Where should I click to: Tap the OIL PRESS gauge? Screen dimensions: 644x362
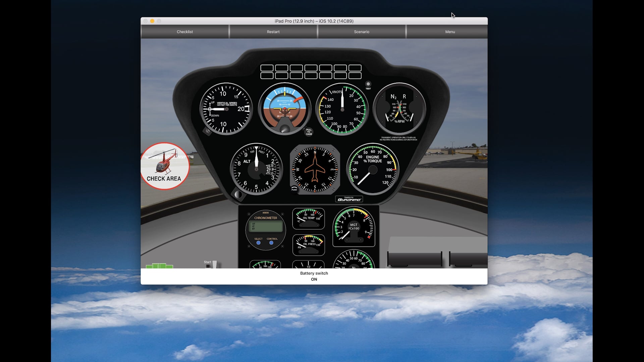308,245
